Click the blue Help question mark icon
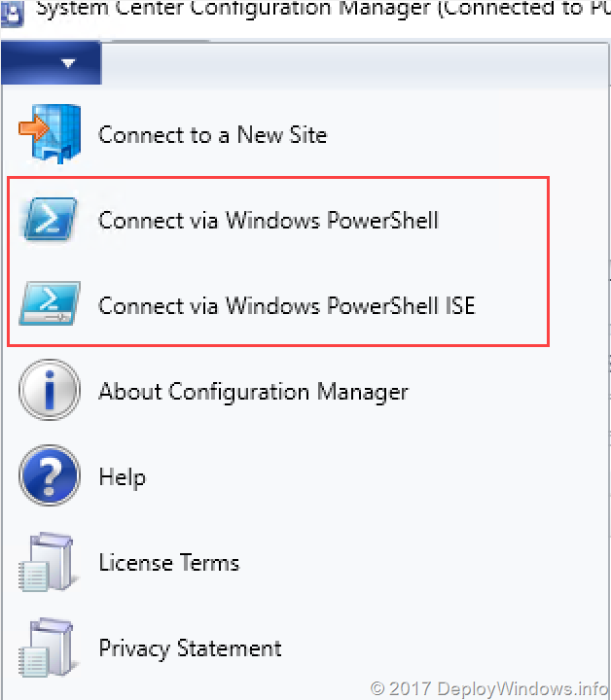 (x=49, y=476)
